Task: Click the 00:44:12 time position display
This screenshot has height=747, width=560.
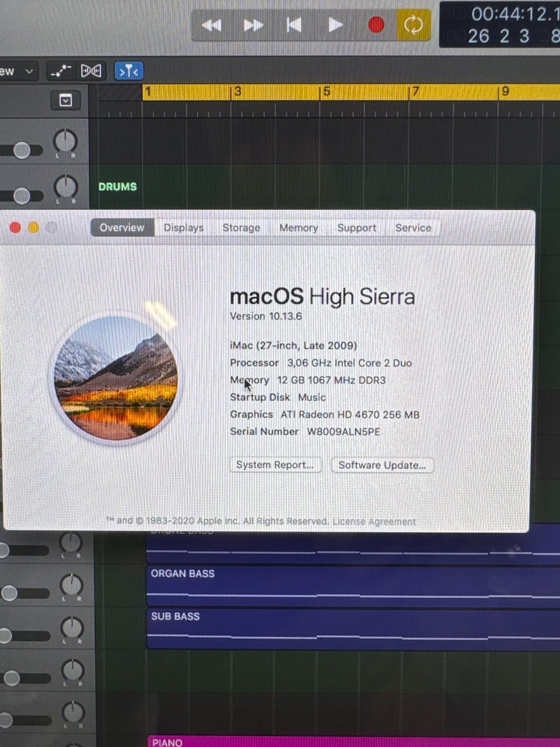Action: tap(515, 14)
